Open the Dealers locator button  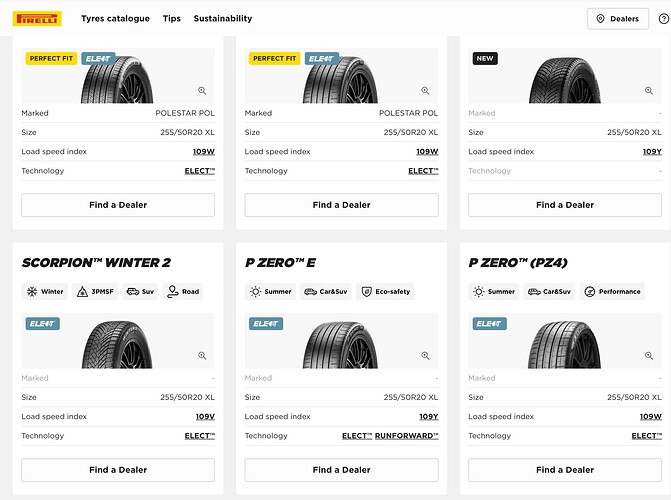click(617, 18)
